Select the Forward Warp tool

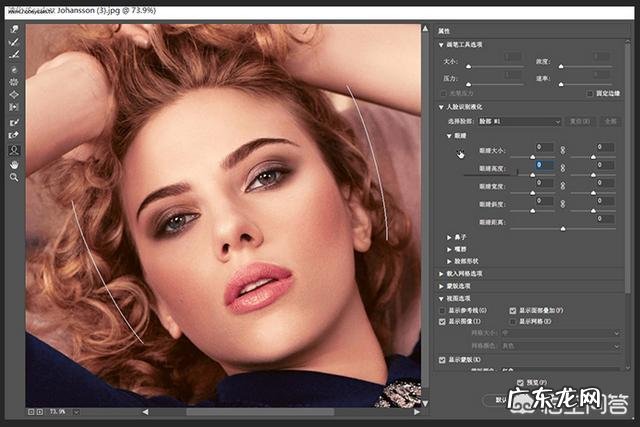15,29
